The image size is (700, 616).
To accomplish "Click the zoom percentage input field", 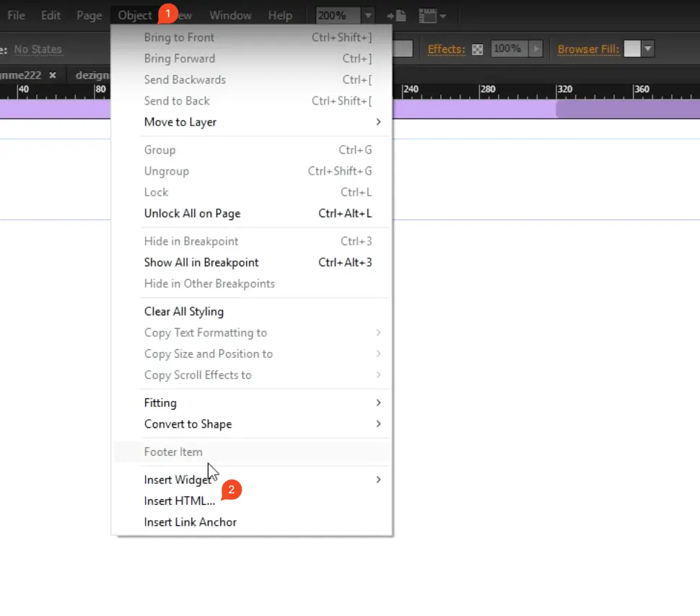I will 338,15.
